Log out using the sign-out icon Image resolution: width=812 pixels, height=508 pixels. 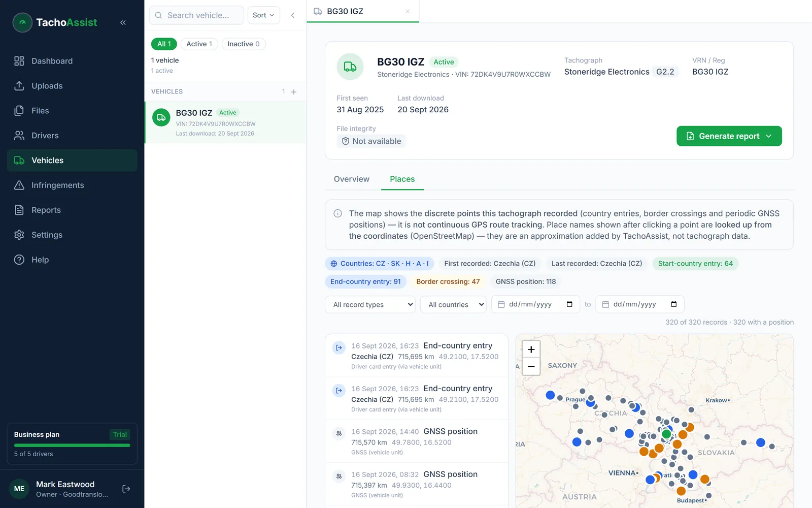pyautogui.click(x=126, y=489)
